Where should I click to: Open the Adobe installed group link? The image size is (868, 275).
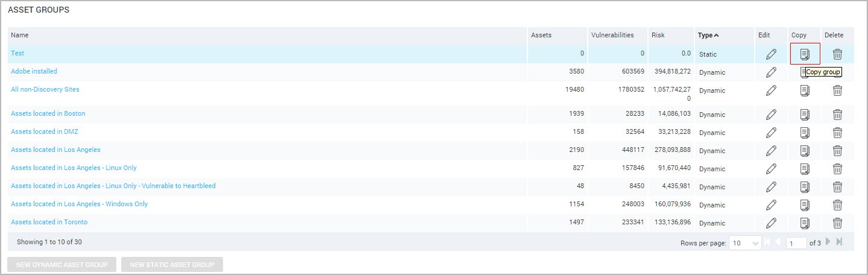(34, 71)
